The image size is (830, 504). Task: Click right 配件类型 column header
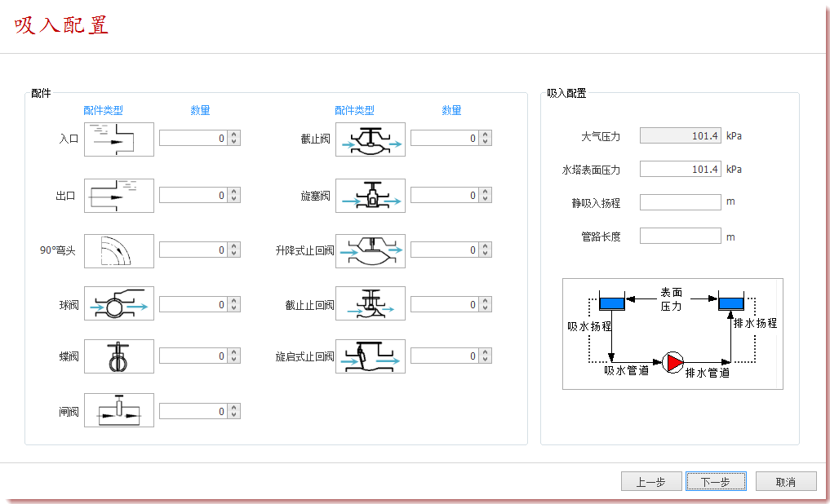click(355, 110)
